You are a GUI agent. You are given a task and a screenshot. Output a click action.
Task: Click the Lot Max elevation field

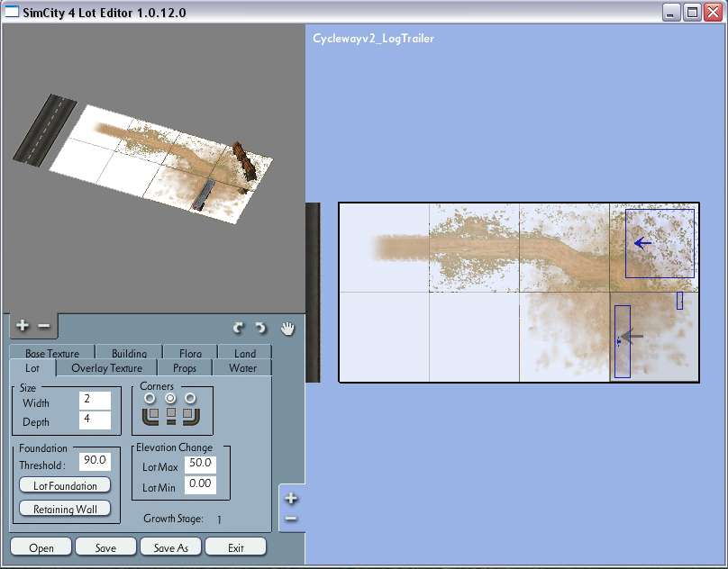200,464
